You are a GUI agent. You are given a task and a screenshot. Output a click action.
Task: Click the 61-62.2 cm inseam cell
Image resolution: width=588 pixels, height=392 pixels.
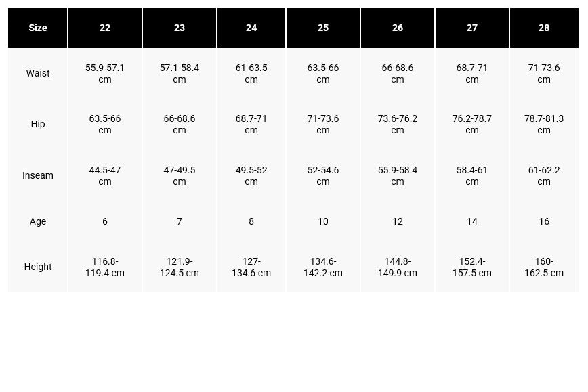[x=544, y=175]
